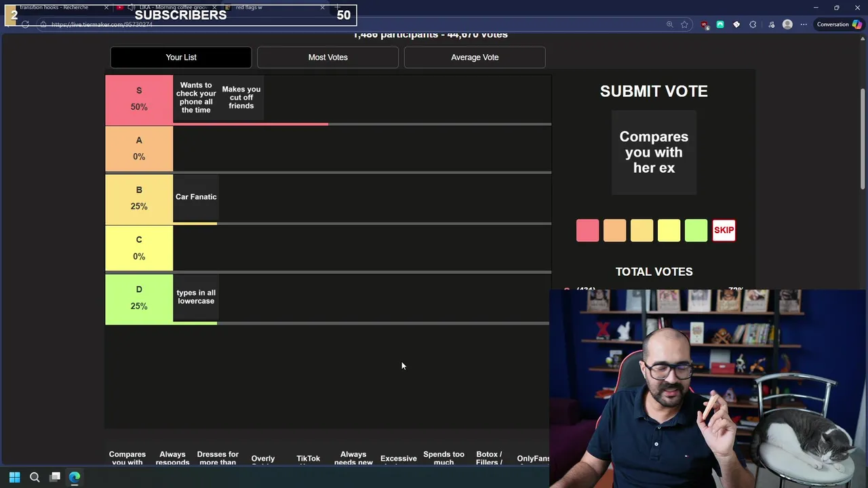Click the 'OnlyFans' bottom item

pos(533,459)
